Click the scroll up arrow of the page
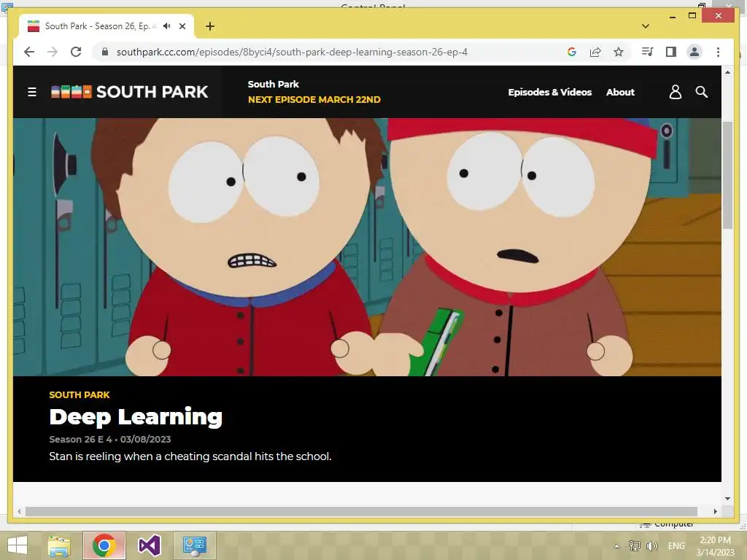747x560 pixels. pos(727,72)
